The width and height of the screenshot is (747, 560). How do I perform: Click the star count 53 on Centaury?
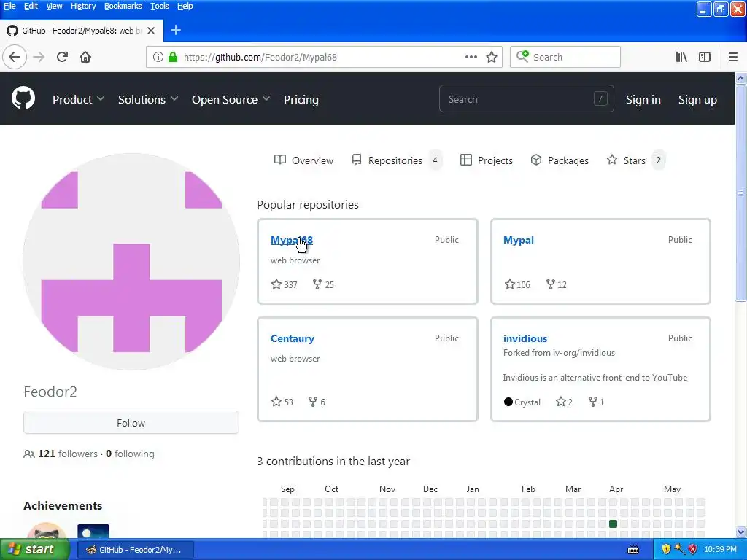coord(282,402)
